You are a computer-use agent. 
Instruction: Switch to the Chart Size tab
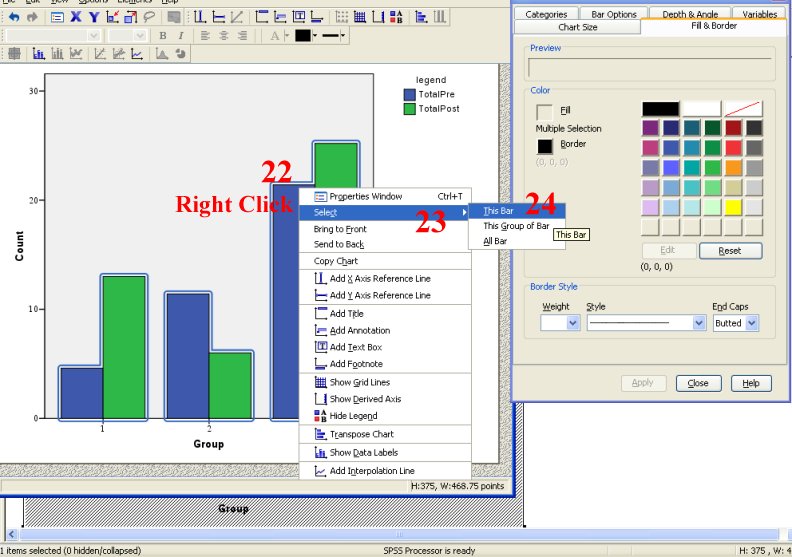(577, 27)
